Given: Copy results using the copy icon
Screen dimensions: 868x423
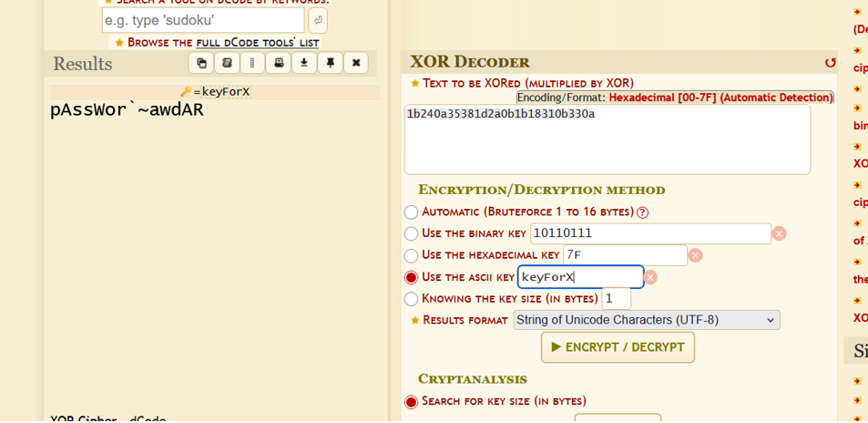Looking at the screenshot, I should coord(201,63).
